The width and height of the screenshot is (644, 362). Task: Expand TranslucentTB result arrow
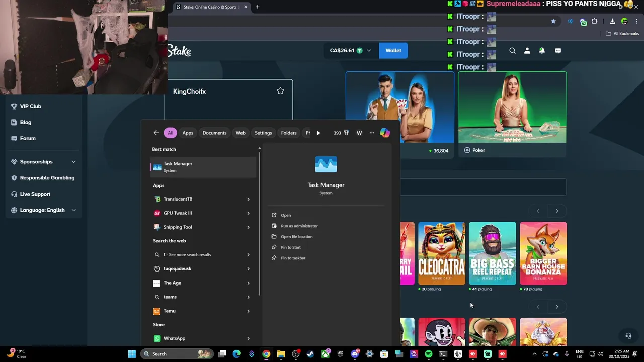248,199
